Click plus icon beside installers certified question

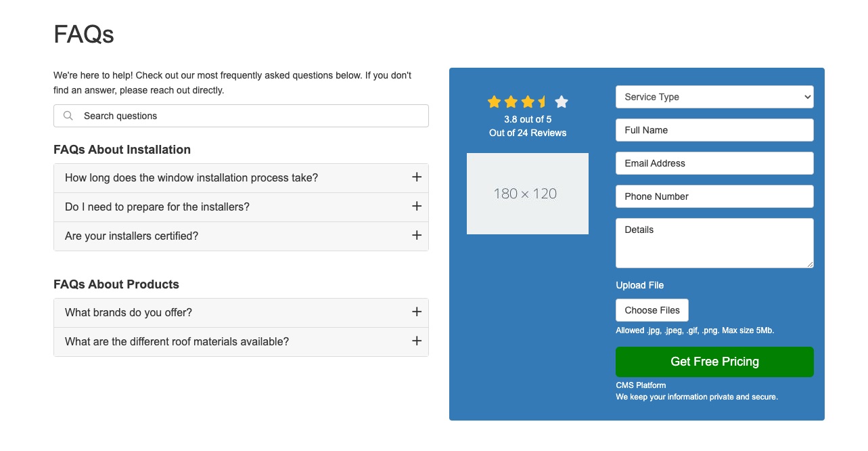click(x=417, y=235)
